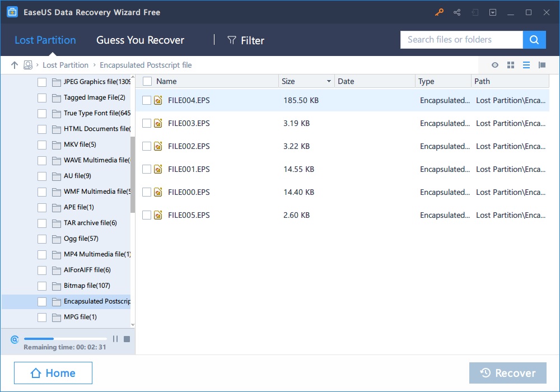Go up one level with arrow icon
Image resolution: width=560 pixels, height=392 pixels.
15,65
